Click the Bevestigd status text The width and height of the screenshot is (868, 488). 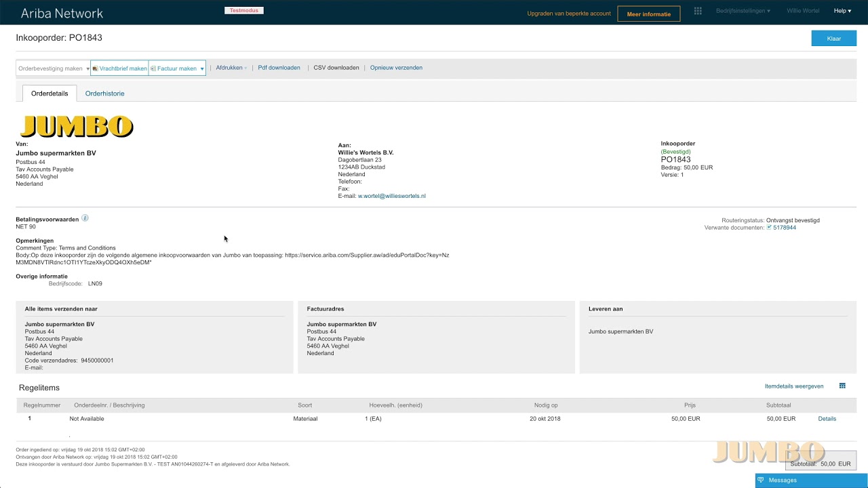675,152
